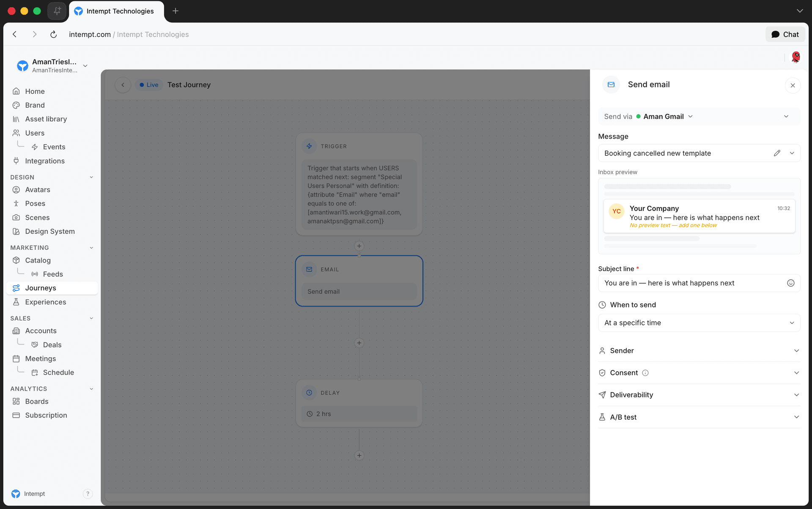This screenshot has width=812, height=509.
Task: Open the AmanTriesI workspace switcher
Action: tap(52, 66)
